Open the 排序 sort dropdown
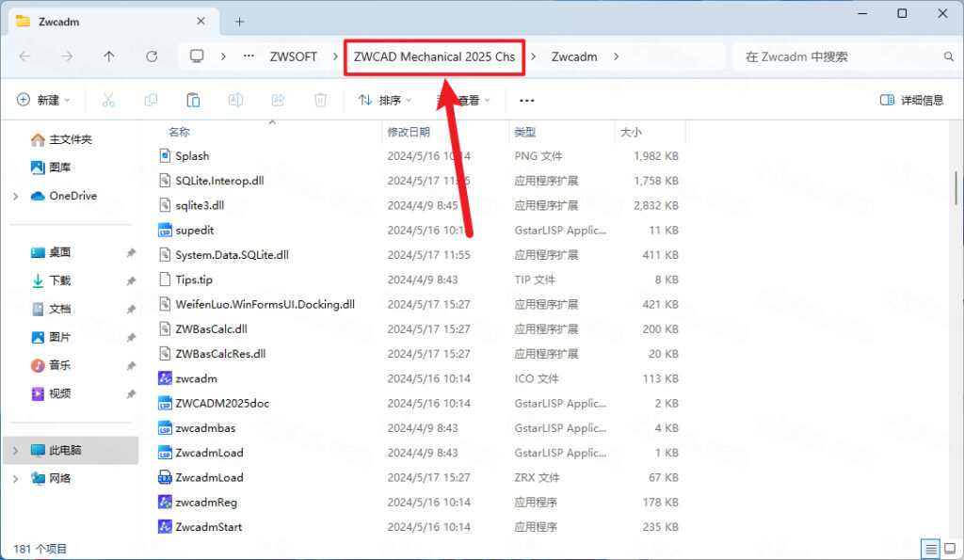Screen dimensions: 964x560 (x=386, y=100)
